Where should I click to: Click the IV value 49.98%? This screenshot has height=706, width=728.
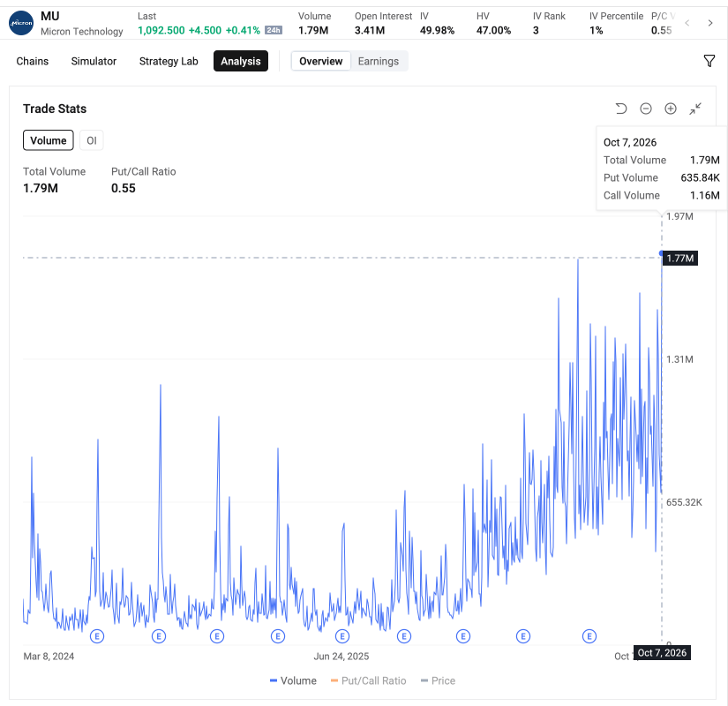[438, 30]
